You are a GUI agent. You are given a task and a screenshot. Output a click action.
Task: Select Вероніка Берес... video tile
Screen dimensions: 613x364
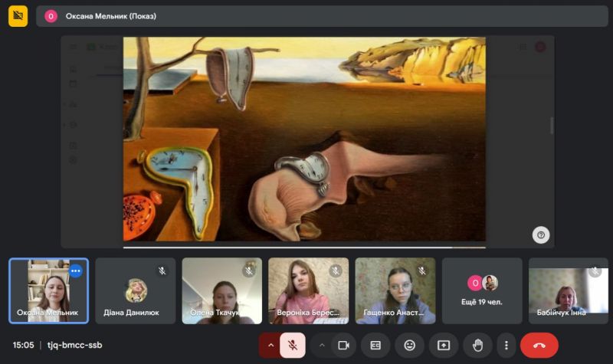(x=309, y=290)
